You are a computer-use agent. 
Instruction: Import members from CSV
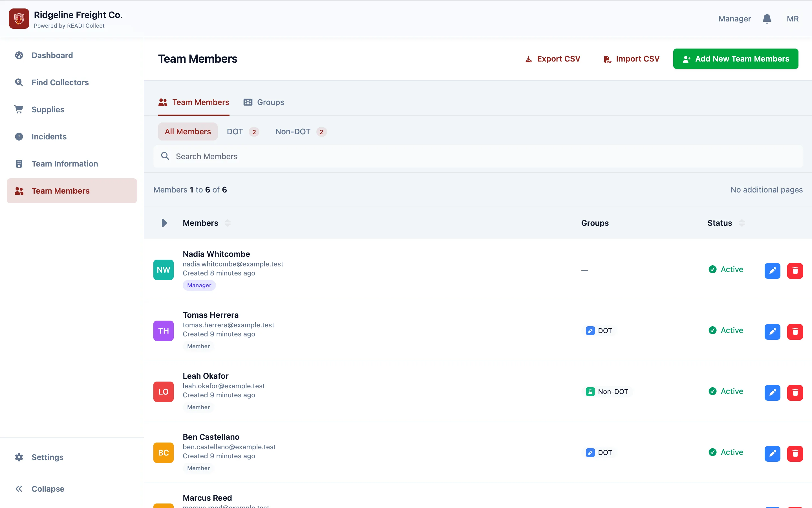tap(631, 59)
